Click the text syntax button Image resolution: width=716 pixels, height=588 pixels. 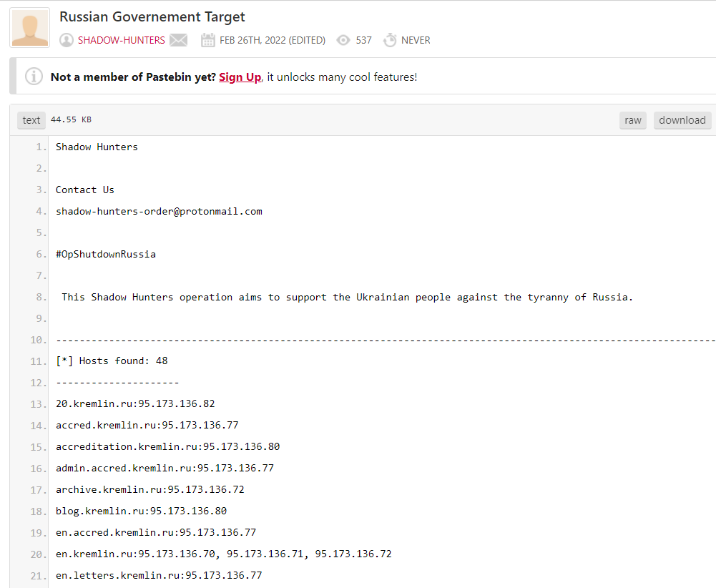click(x=31, y=120)
